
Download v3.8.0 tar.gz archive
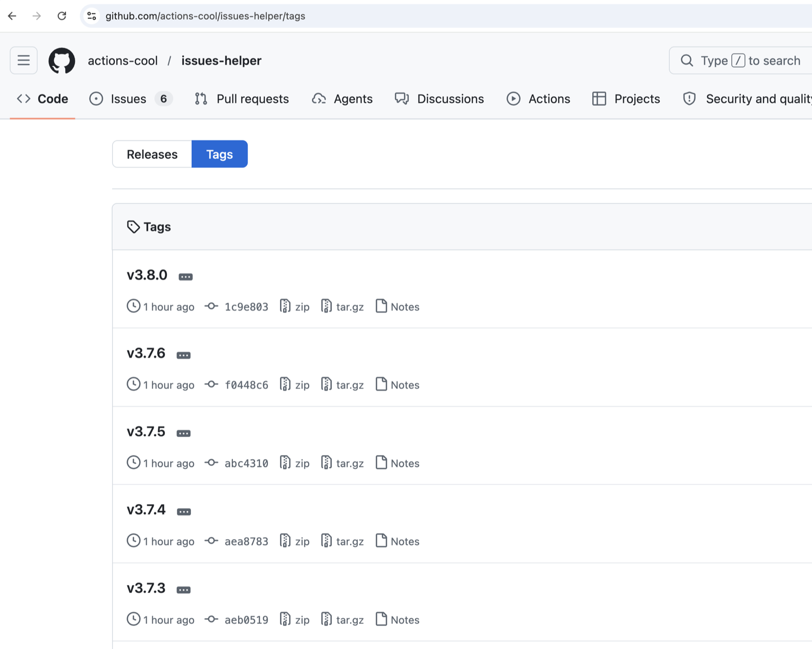(343, 307)
